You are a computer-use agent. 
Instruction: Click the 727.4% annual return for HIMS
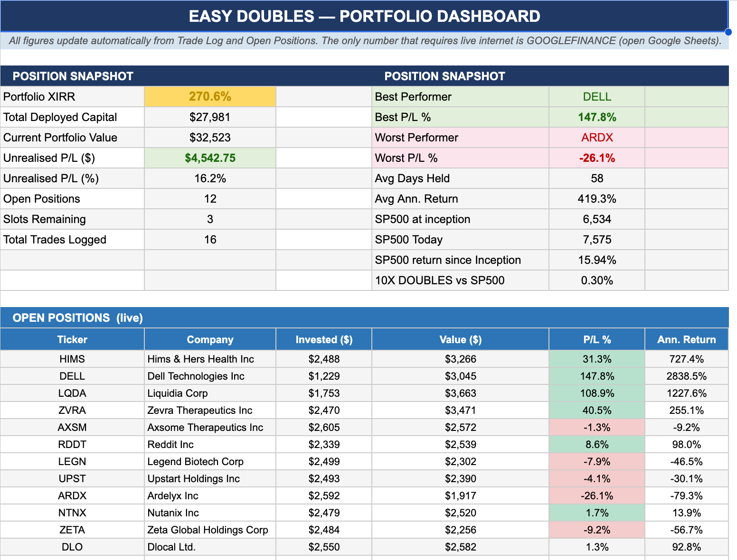click(x=686, y=359)
